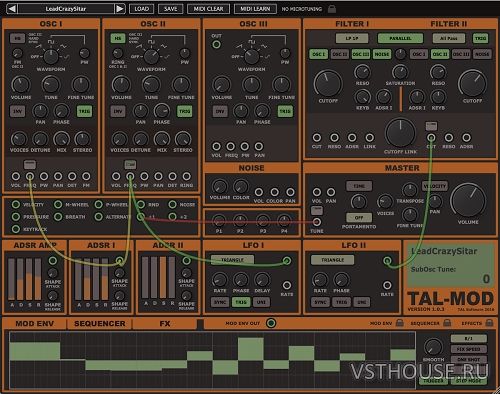
Task: Open the Filter II All Pass type selector
Action: click(449, 38)
